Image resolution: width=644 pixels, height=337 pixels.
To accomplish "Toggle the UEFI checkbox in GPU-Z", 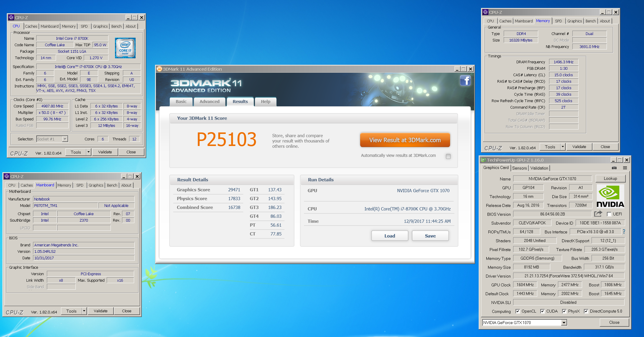I will click(609, 214).
